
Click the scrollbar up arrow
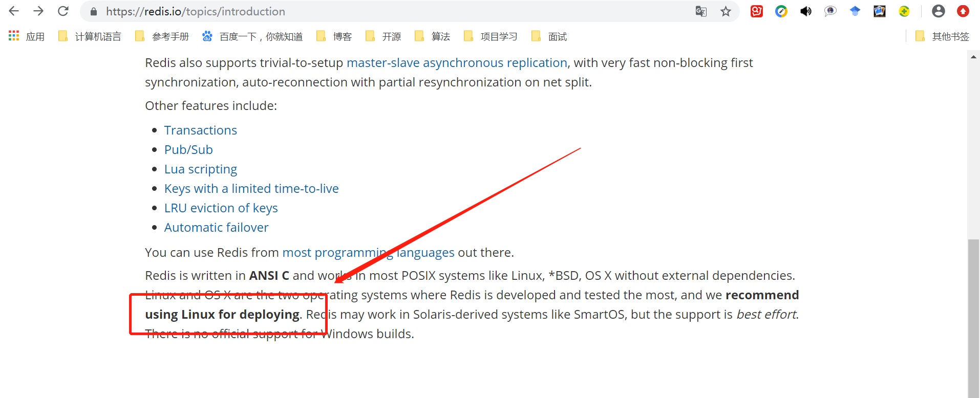click(x=973, y=57)
